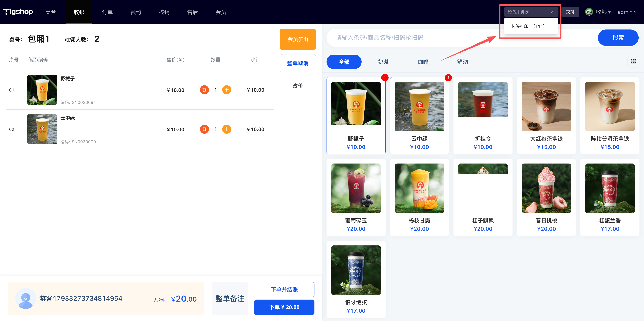Click the cashier panda avatar icon
The width and height of the screenshot is (644, 321).
click(x=589, y=12)
